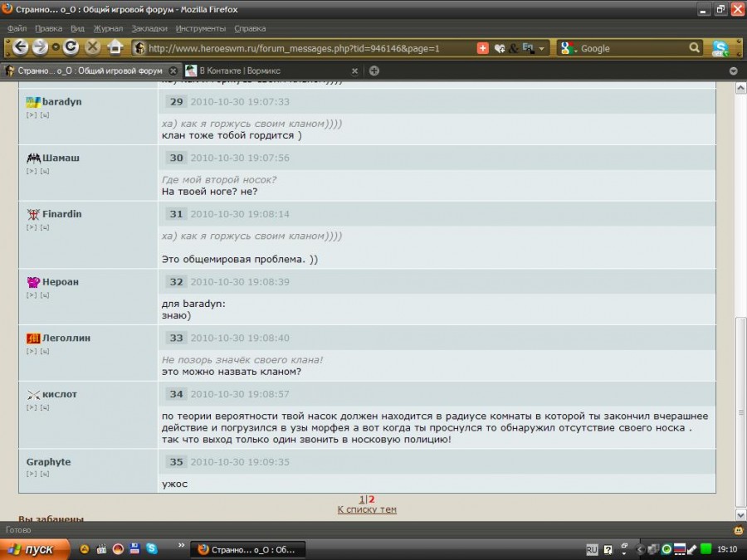Click the magnifier search button
Viewport: 747px width, 560px height.
[x=695, y=47]
